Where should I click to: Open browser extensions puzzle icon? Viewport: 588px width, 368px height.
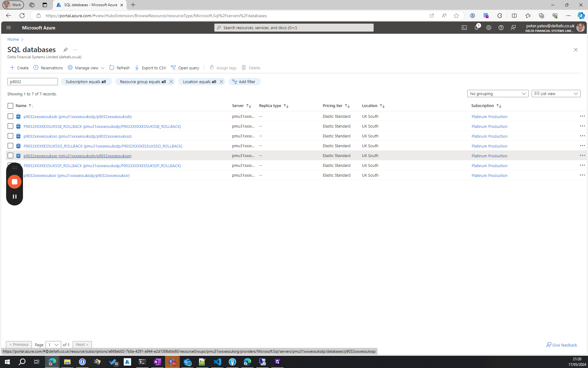tap(499, 16)
